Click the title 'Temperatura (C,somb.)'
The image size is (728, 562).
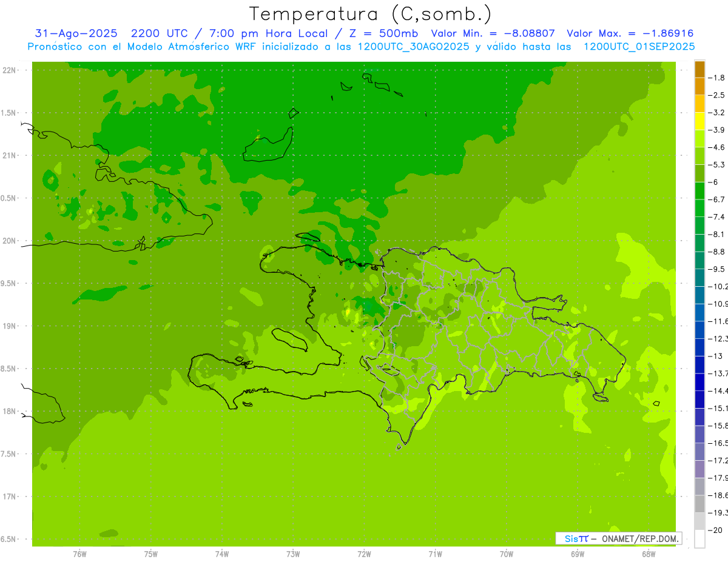point(371,15)
